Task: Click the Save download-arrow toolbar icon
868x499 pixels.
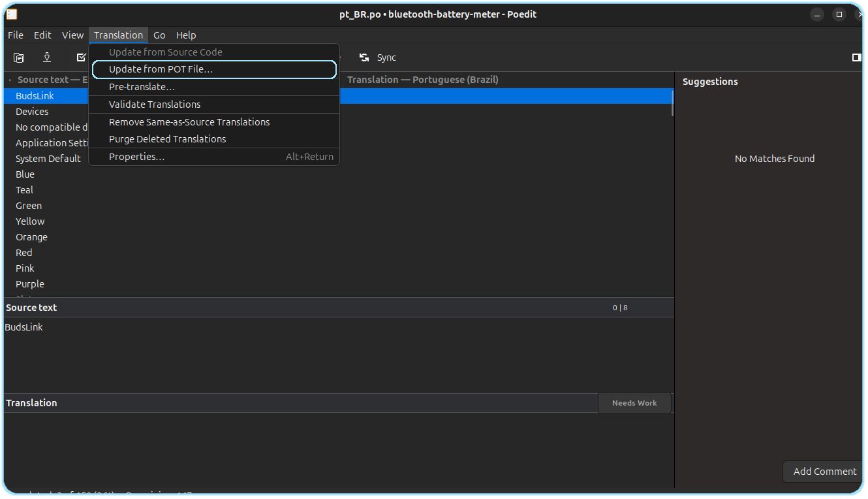Action: (47, 57)
